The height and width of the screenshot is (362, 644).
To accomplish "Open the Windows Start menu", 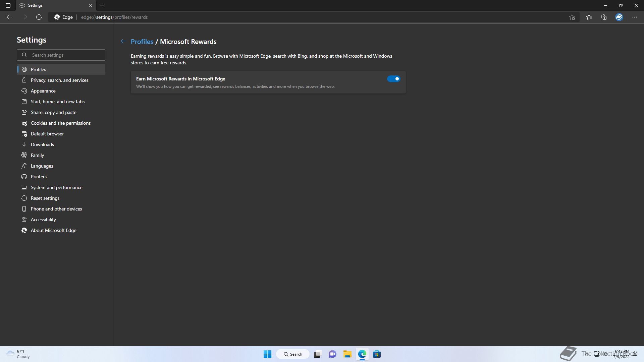I will (x=267, y=354).
